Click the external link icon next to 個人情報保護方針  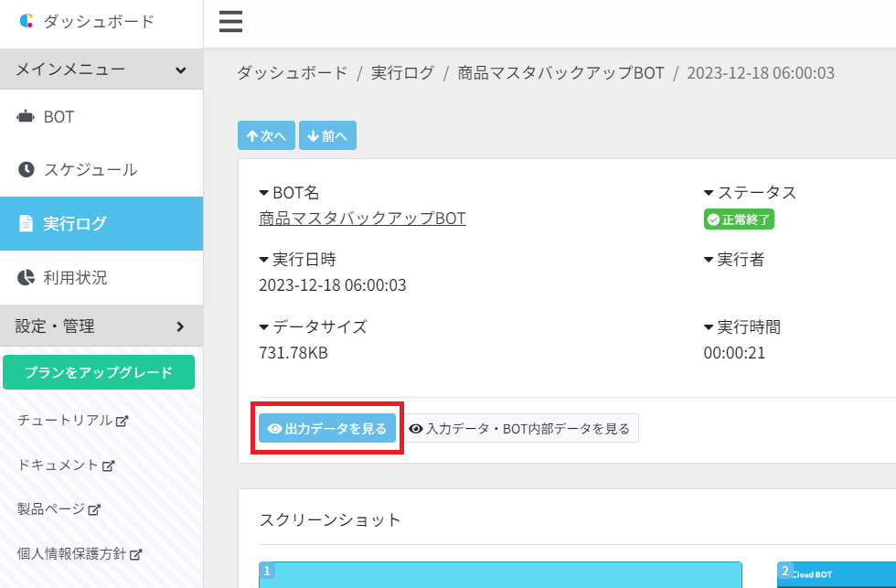click(x=136, y=554)
